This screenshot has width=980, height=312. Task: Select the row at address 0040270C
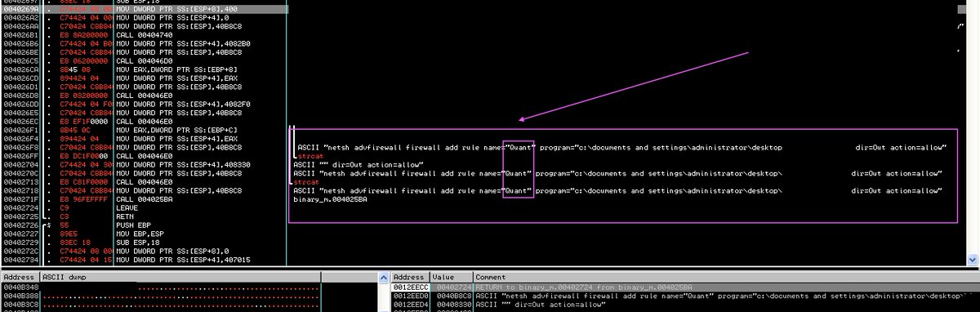[x=144, y=172]
